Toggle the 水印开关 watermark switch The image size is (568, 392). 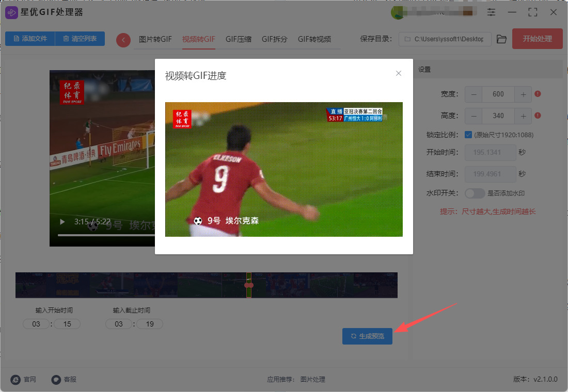click(475, 193)
